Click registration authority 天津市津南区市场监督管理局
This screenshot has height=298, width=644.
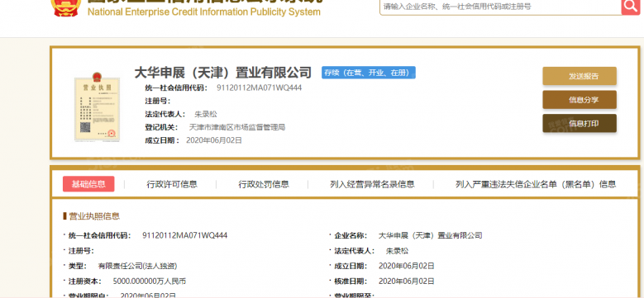[236, 127]
